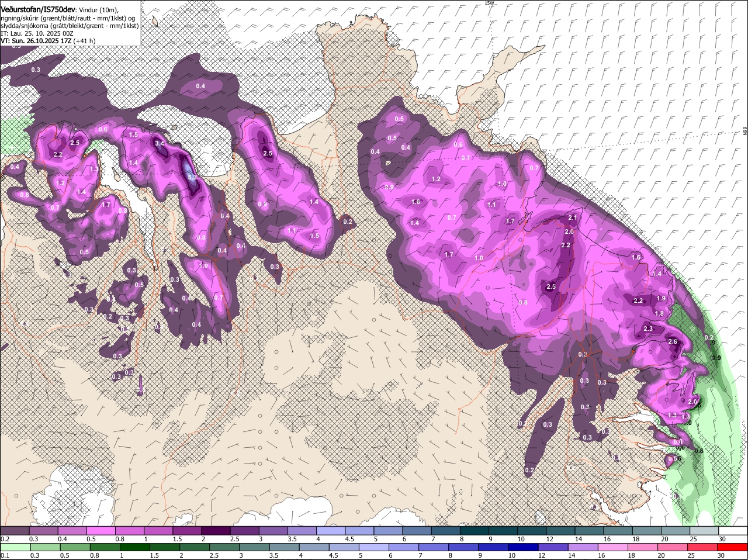Click the 12 swatch in the upper legend row
Viewport: 748px width, 560px height.
(x=560, y=531)
